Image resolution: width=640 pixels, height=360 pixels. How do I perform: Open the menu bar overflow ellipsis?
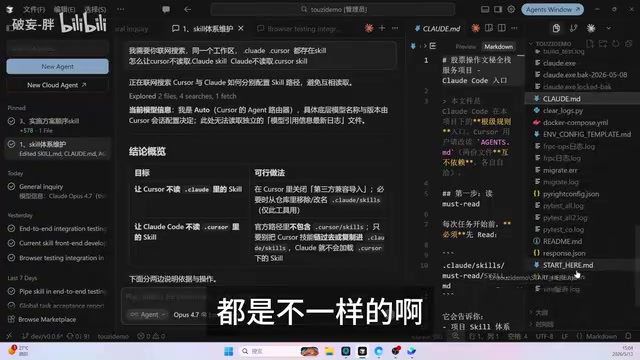pos(121,9)
